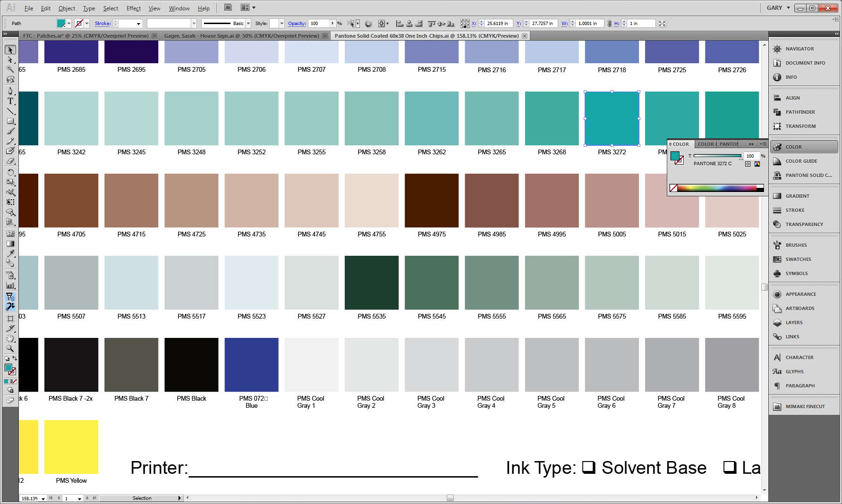Select the Pen tool
842x504 pixels.
point(10,91)
